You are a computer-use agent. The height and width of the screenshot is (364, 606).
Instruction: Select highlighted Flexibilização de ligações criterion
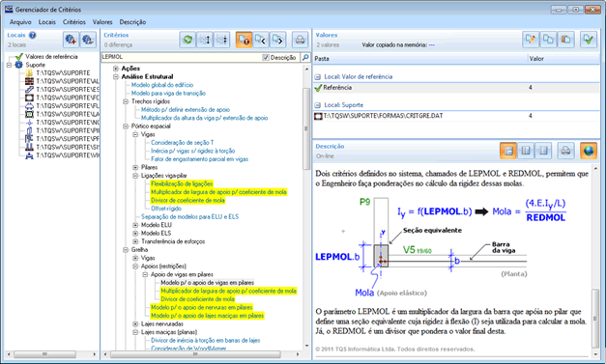coord(182,183)
